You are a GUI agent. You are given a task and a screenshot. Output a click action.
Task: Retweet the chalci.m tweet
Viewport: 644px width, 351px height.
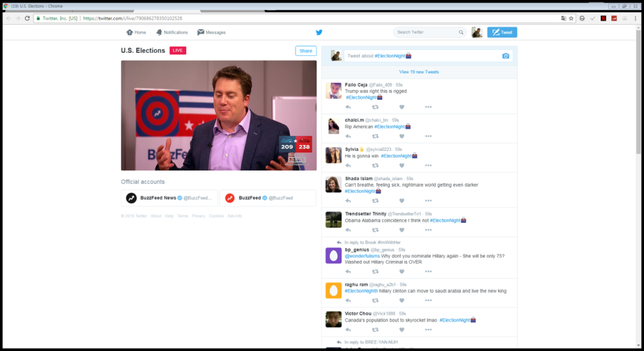pos(375,136)
